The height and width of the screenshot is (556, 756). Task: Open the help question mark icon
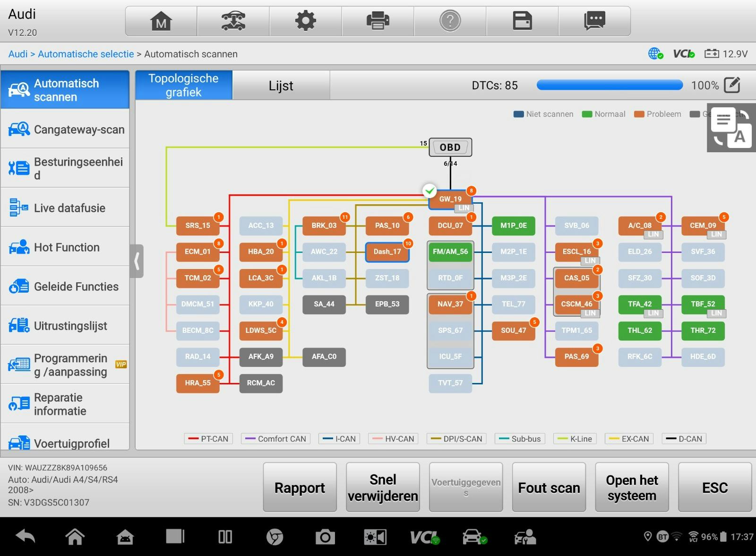pos(450,21)
